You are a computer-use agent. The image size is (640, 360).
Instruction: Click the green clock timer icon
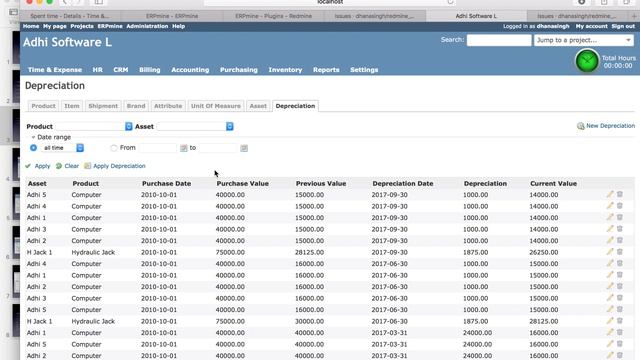(587, 61)
